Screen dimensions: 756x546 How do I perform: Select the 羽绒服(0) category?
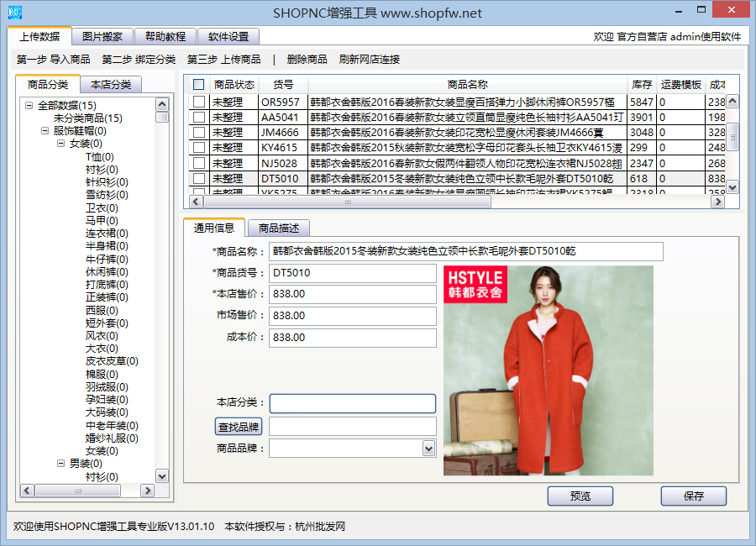(x=107, y=387)
